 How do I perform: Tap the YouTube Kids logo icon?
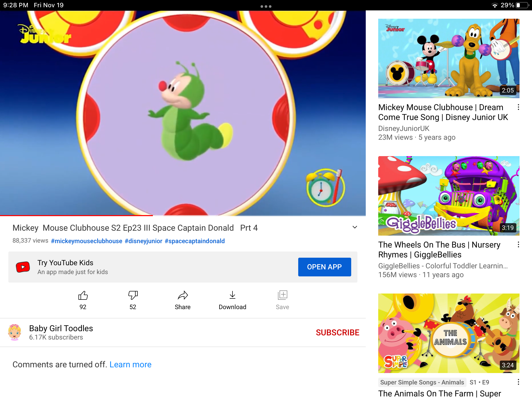[23, 267]
